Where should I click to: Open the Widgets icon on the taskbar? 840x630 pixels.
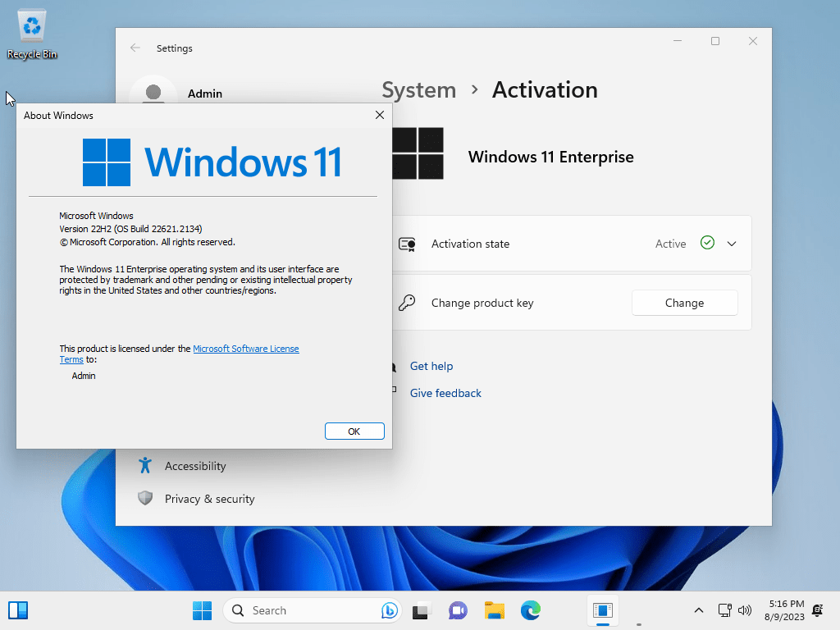point(18,610)
